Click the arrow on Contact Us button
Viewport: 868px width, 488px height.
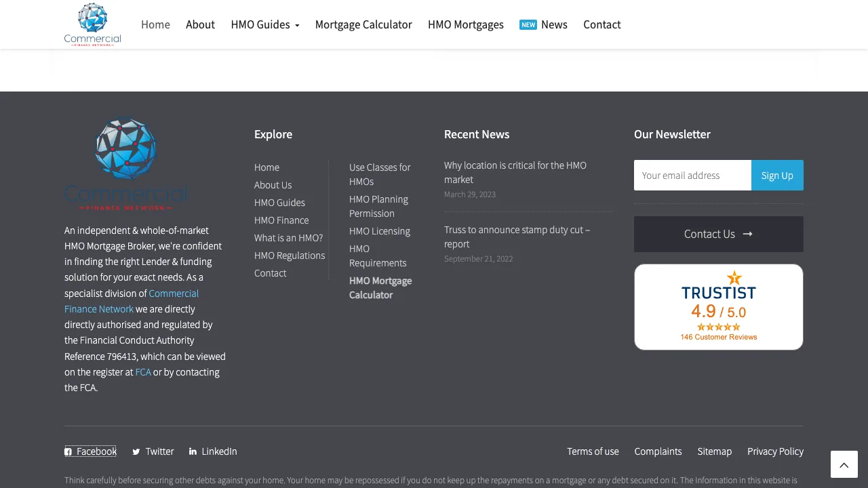747,234
